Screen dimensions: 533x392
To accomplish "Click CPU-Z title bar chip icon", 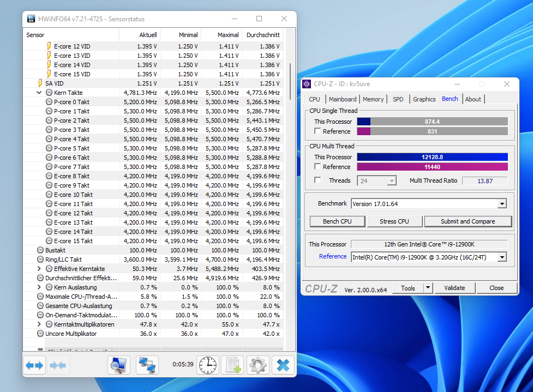I will [x=307, y=84].
